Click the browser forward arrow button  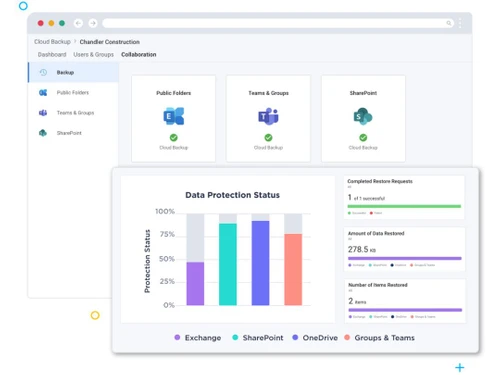93,23
